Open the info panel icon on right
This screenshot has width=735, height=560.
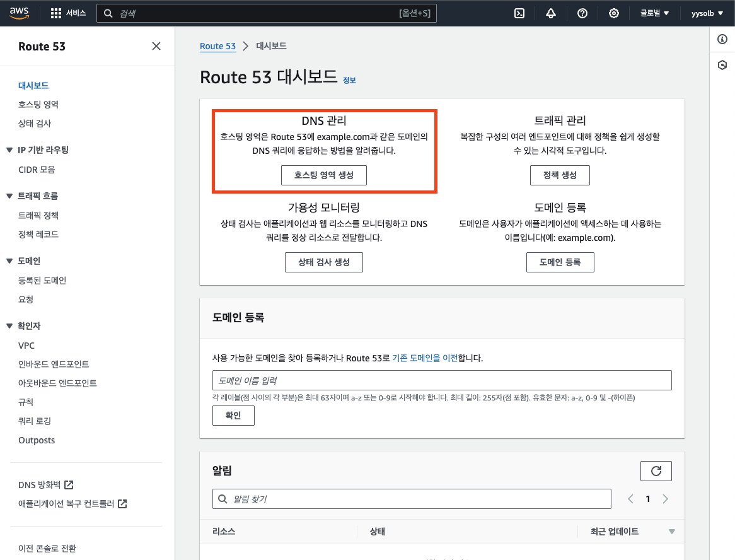722,39
